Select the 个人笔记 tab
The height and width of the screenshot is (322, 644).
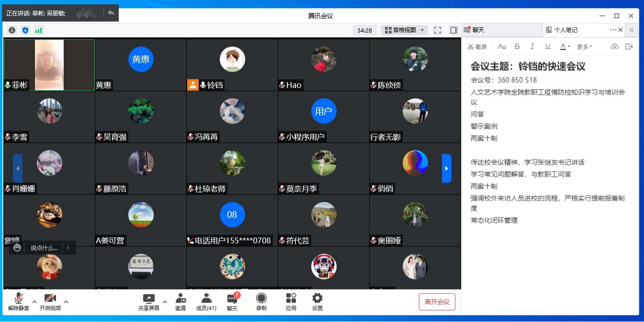565,30
